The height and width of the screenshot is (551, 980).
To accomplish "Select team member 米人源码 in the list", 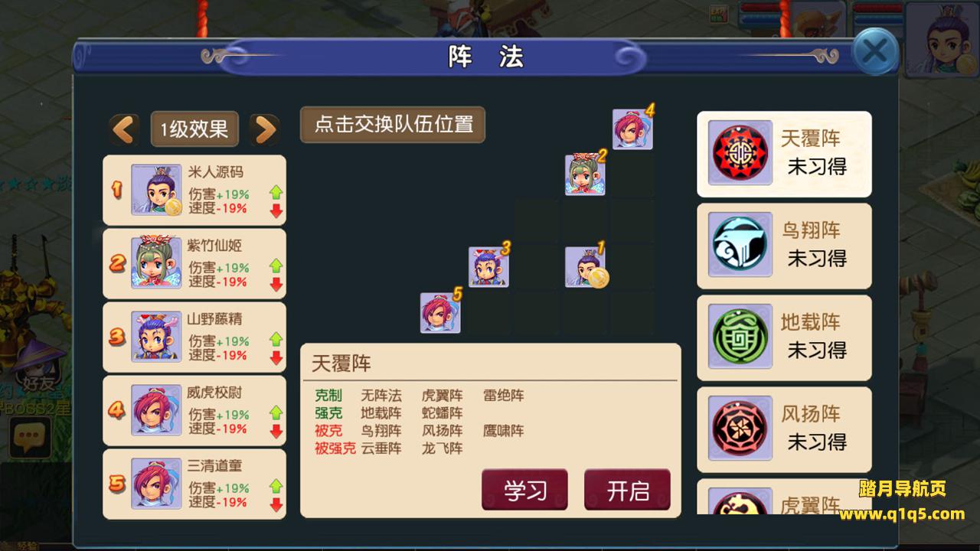I will click(194, 190).
